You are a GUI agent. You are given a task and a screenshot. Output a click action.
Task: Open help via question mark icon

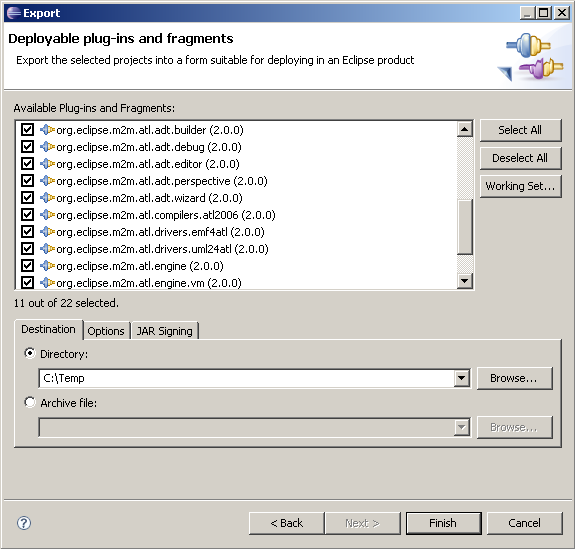pos(24,523)
